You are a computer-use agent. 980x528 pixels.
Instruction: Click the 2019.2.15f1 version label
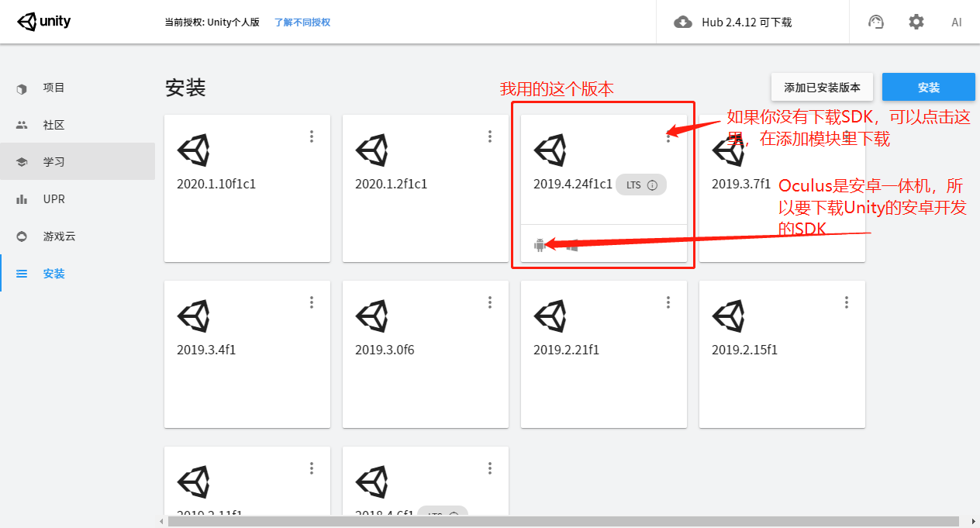[x=744, y=350]
